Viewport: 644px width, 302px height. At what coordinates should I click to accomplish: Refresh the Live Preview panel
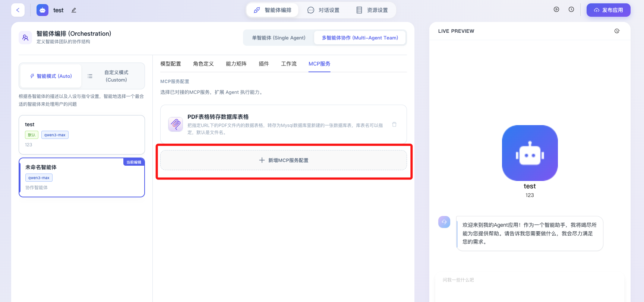tap(617, 31)
